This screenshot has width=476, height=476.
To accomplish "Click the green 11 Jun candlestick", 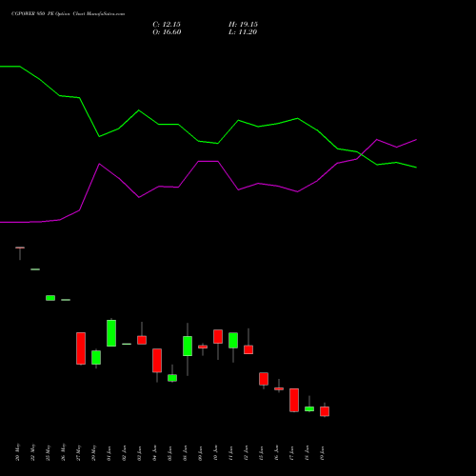I will pos(233,340).
